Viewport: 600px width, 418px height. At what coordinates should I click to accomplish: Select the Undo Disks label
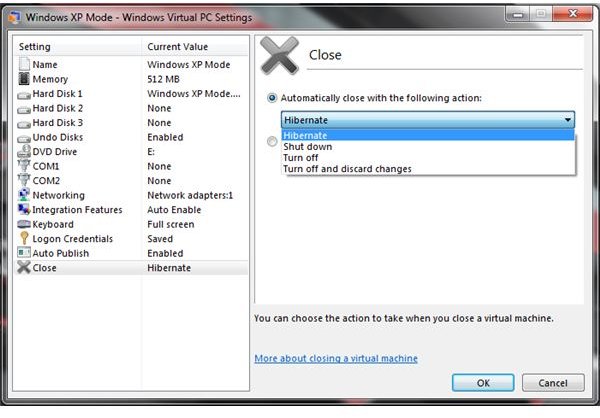click(57, 137)
